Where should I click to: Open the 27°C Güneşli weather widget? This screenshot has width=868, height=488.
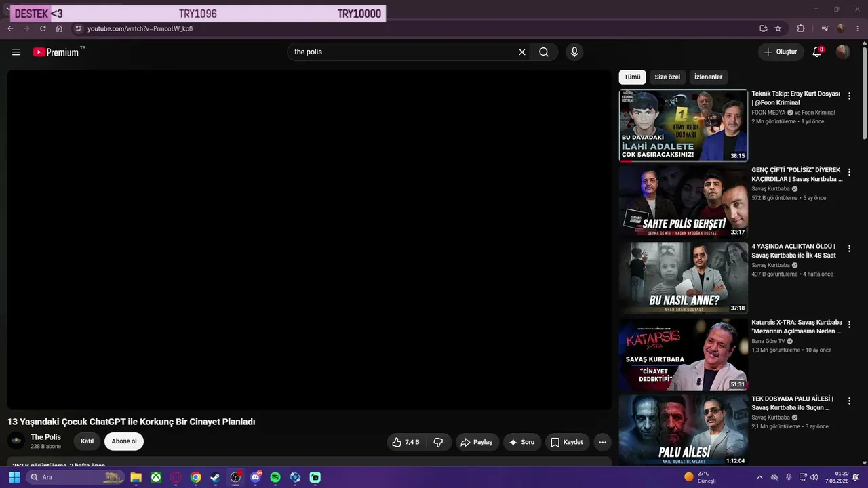tap(700, 477)
